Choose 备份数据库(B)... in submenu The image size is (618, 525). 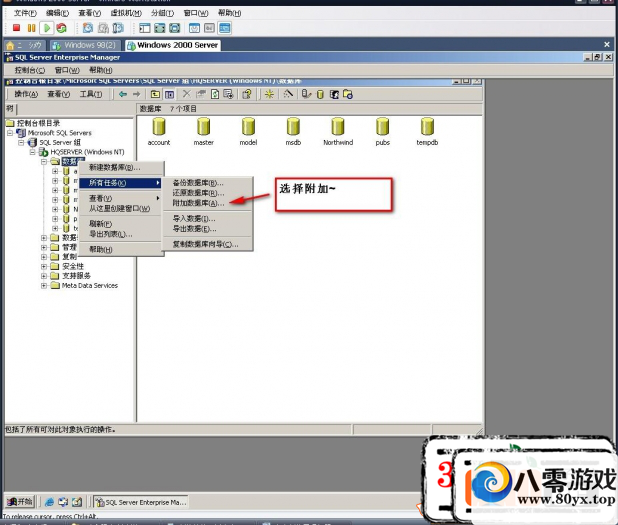click(x=207, y=183)
